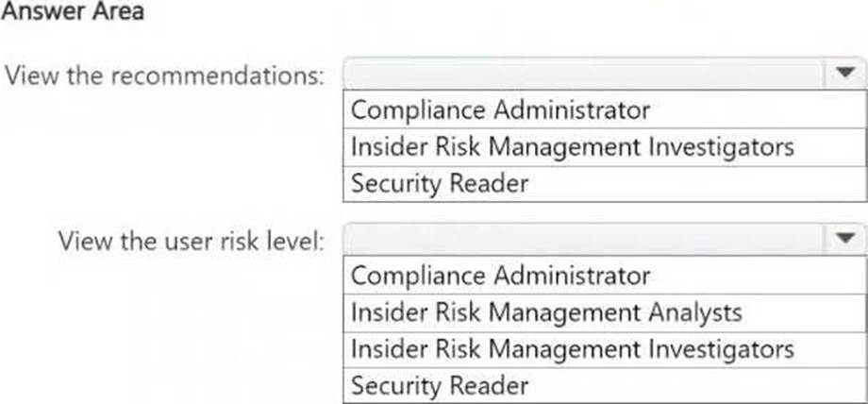Pick Security Reader in the user risk level list

click(x=440, y=385)
